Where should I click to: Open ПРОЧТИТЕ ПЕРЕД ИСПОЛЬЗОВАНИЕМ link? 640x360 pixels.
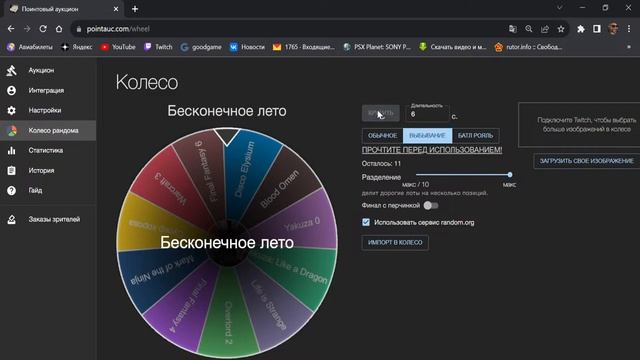[x=432, y=150]
